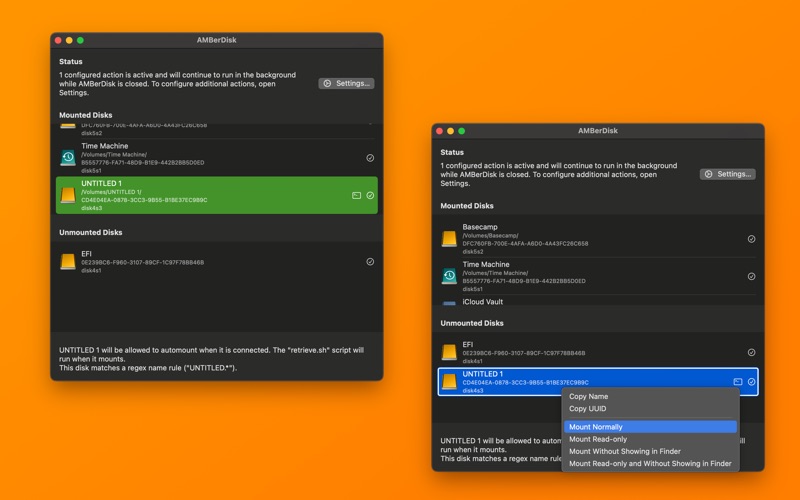Click the checkmark icon on left window EFI row
This screenshot has height=500, width=800.
[370, 262]
